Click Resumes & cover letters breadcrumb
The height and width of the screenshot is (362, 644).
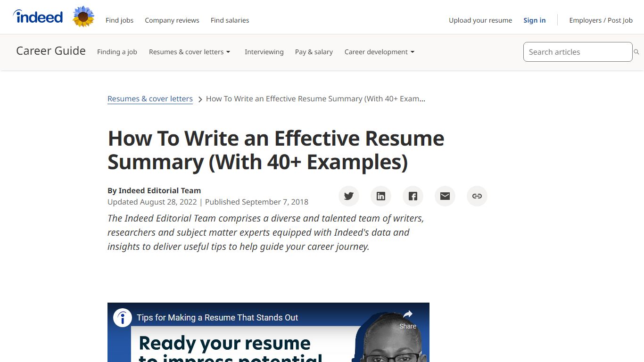pyautogui.click(x=150, y=99)
